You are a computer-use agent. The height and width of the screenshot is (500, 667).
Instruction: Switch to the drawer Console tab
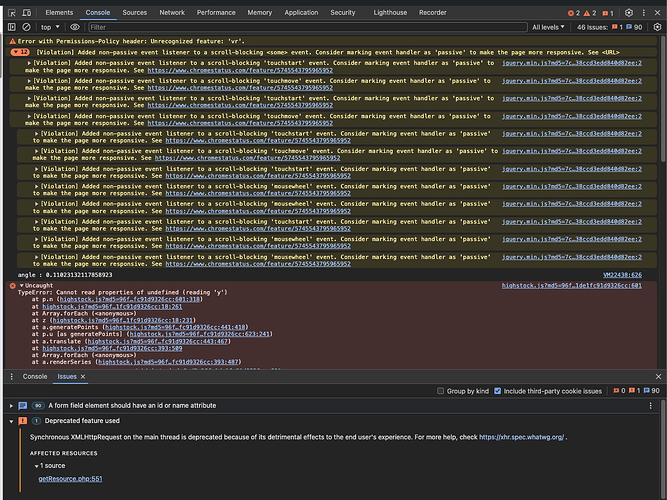coord(35,377)
